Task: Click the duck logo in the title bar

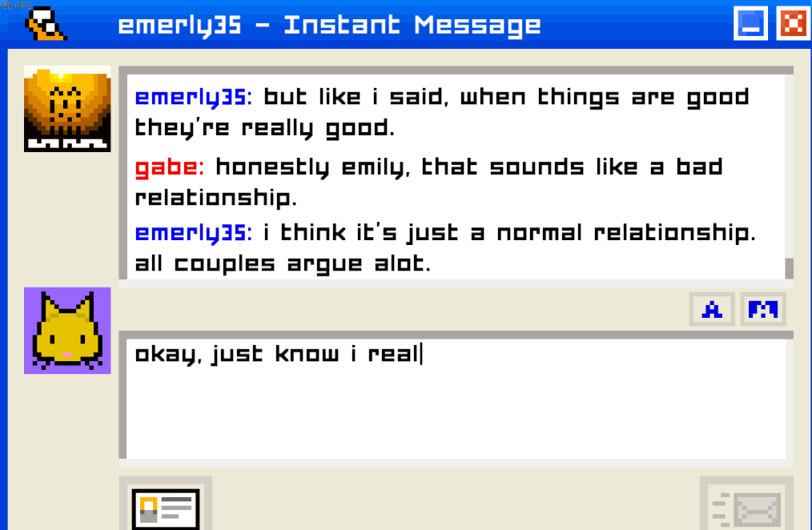Action: pyautogui.click(x=46, y=24)
